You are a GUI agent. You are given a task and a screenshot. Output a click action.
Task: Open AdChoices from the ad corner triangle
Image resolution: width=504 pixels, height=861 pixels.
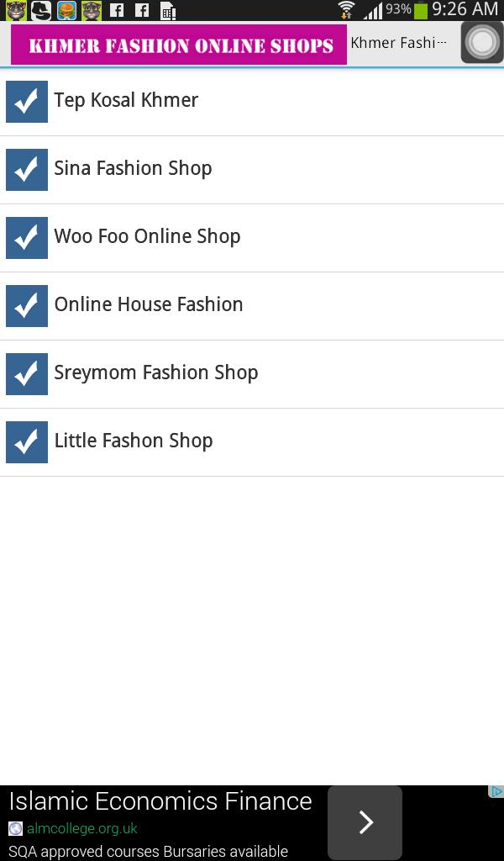pos(498,789)
